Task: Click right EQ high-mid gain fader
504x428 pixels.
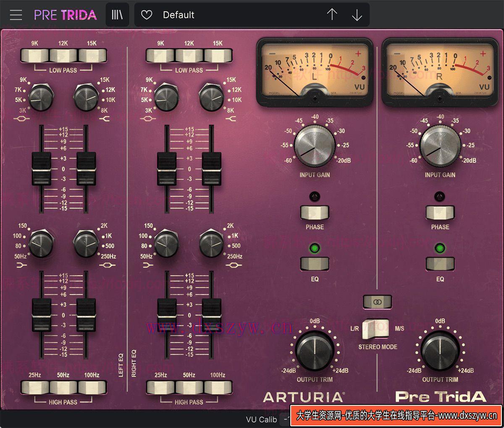Action: (x=167, y=169)
